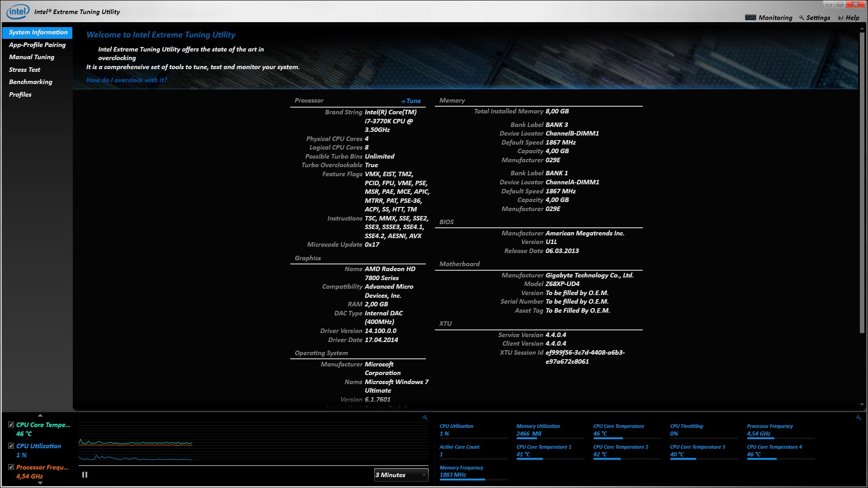Move down monitor list with the down arrow
868x488 pixels.
40,483
